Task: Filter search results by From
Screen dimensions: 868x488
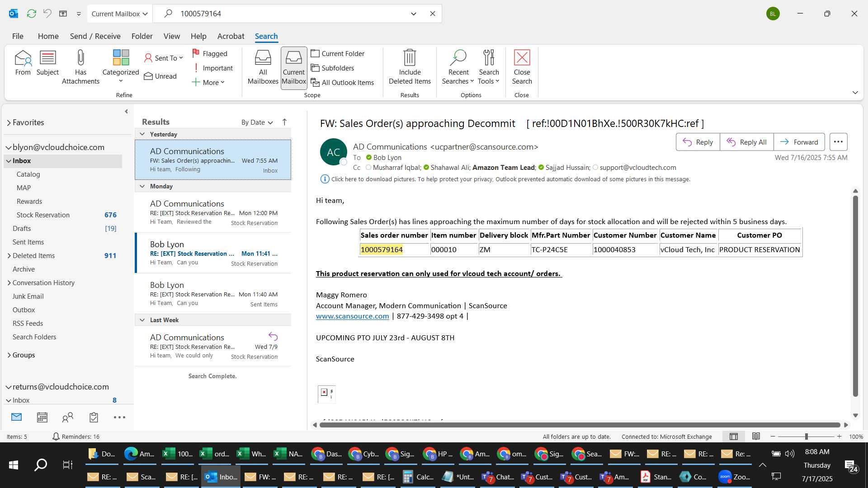Action: coord(23,63)
